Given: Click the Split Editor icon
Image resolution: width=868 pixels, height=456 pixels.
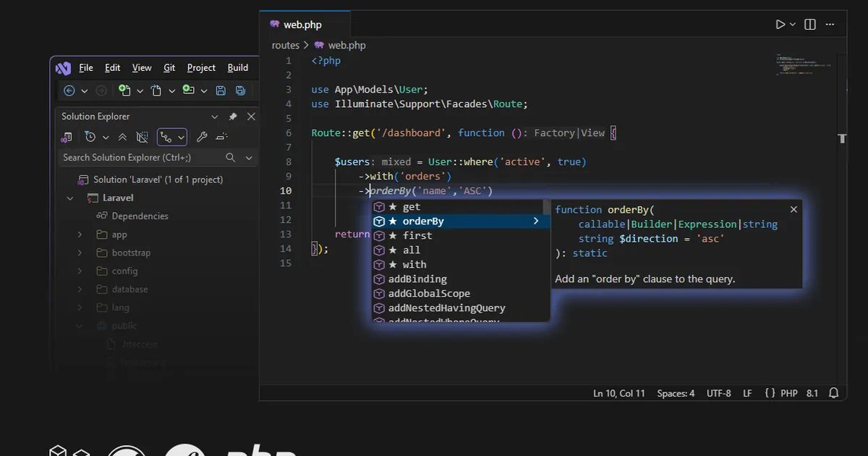Looking at the screenshot, I should (x=810, y=25).
